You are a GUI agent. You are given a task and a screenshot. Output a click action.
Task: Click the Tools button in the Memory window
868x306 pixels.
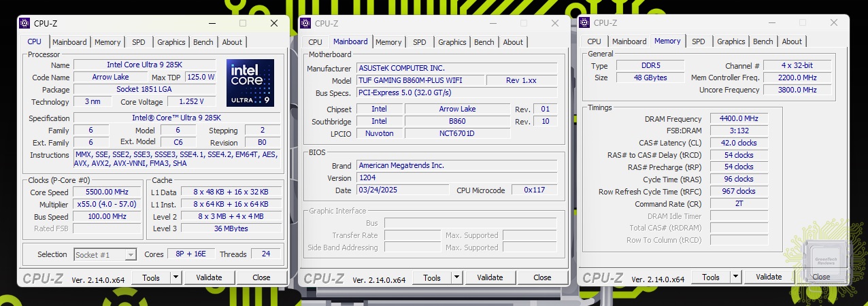coord(711,277)
